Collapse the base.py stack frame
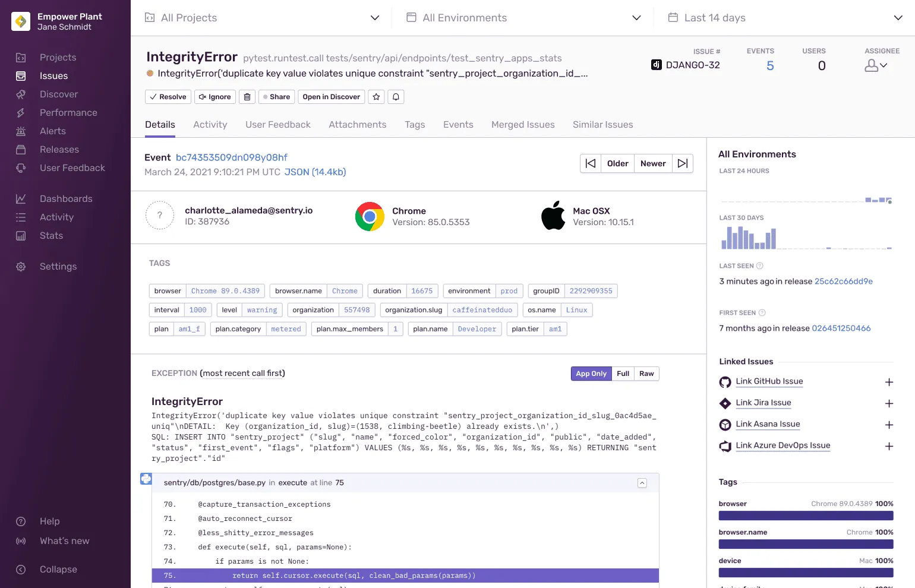This screenshot has width=915, height=588. tap(642, 483)
